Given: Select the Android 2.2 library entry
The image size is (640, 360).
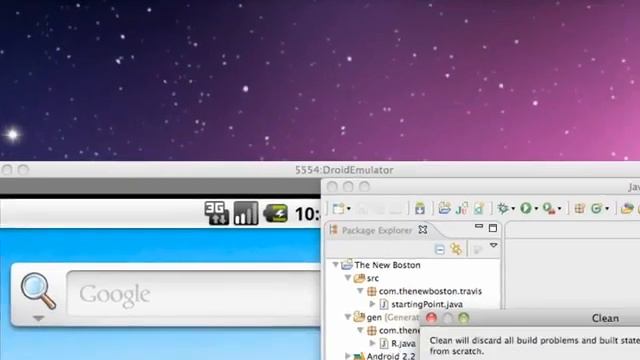Looking at the screenshot, I should coord(391,356).
